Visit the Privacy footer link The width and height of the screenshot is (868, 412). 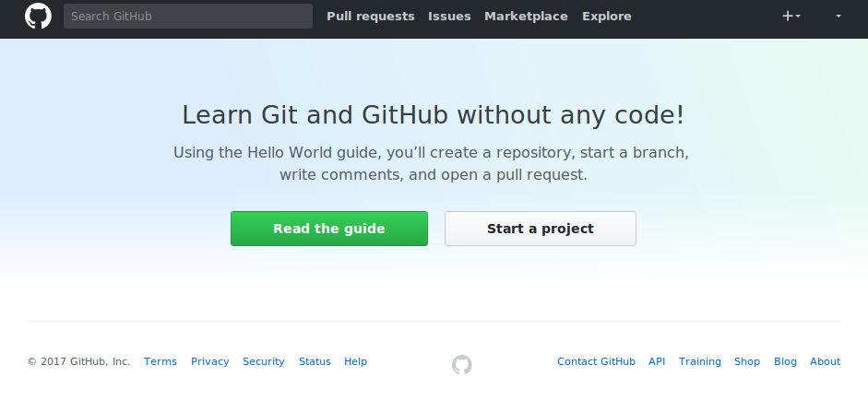tap(210, 361)
